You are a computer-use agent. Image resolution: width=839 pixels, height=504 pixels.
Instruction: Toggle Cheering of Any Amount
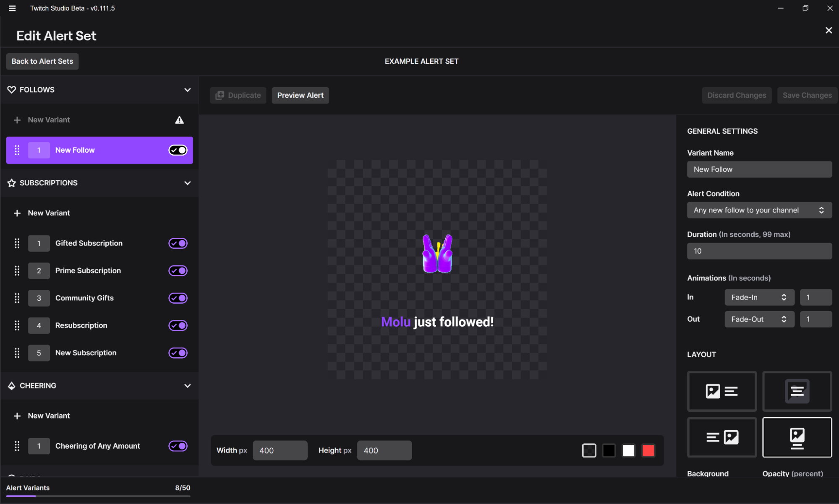177,446
